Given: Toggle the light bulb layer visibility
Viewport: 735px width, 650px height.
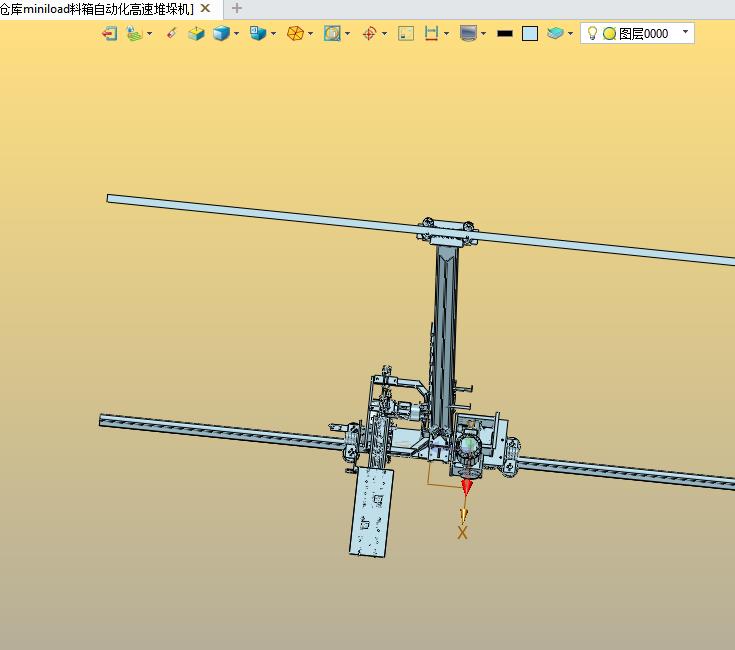Looking at the screenshot, I should point(592,33).
